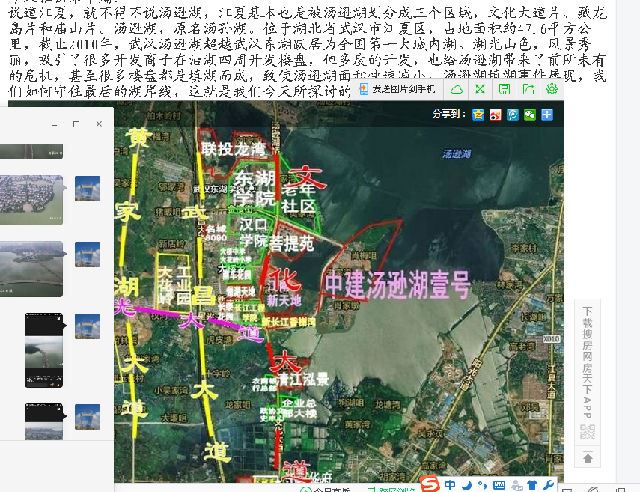640x492 pixels.
Task: Open the dark video message in chat
Action: coord(44,350)
